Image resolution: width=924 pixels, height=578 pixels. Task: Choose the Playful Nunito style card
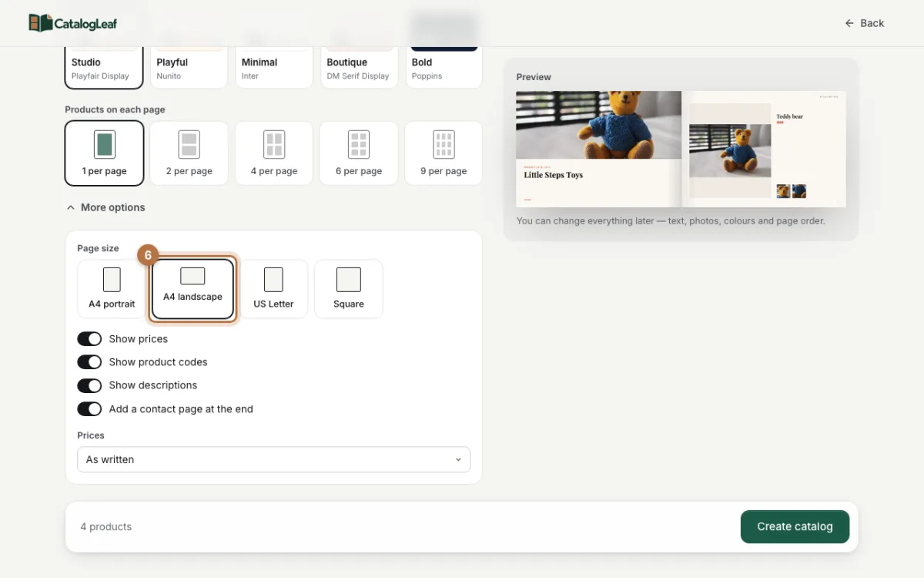click(x=189, y=68)
